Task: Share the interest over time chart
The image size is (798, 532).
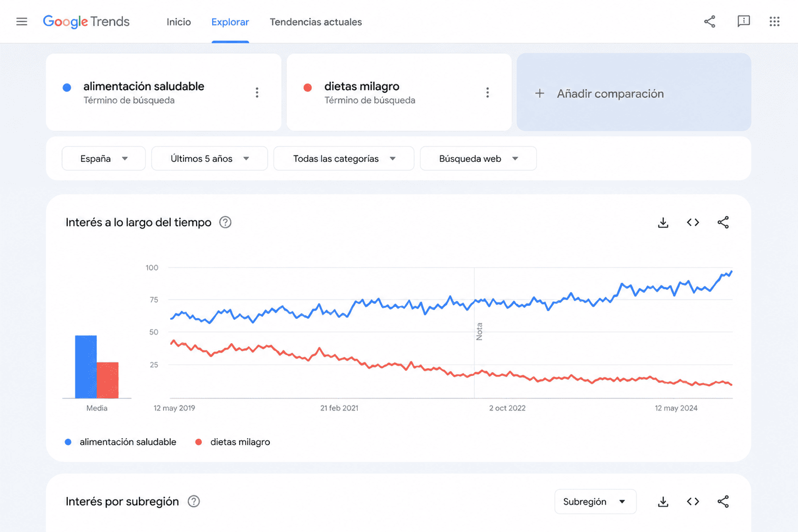Action: pos(723,223)
